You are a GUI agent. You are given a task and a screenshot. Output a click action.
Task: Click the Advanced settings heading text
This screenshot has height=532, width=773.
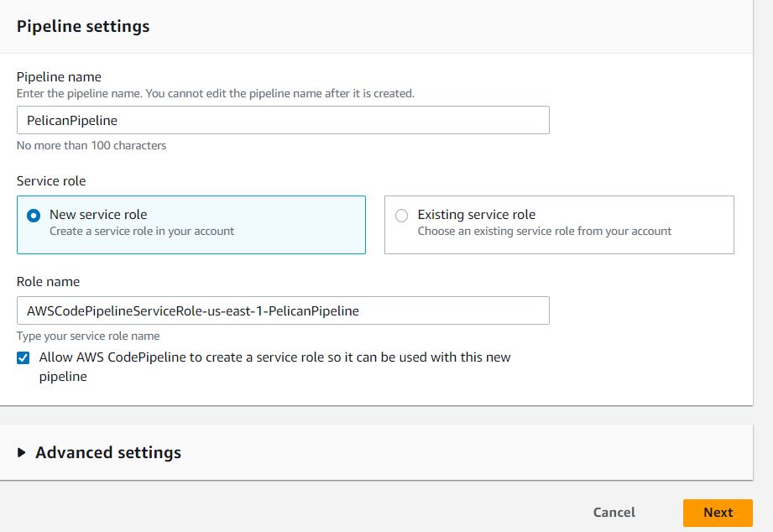[108, 452]
